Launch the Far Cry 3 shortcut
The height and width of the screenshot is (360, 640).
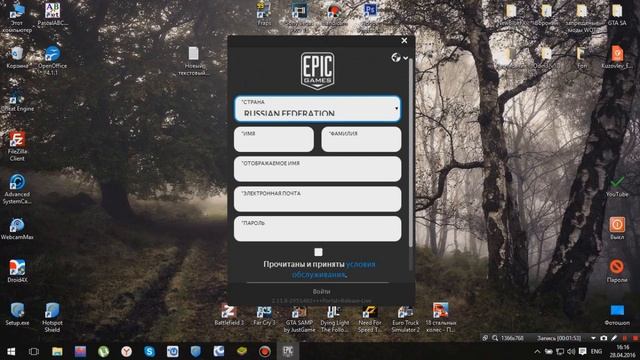264,314
